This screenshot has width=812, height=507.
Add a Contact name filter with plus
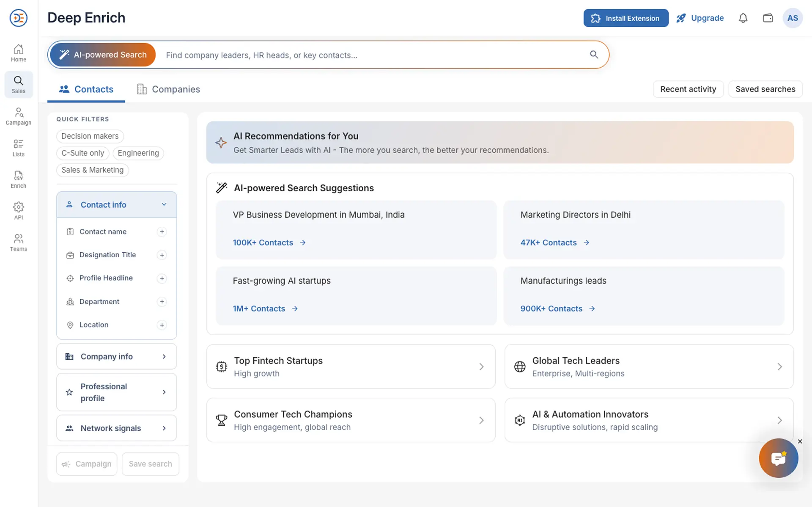pyautogui.click(x=162, y=231)
